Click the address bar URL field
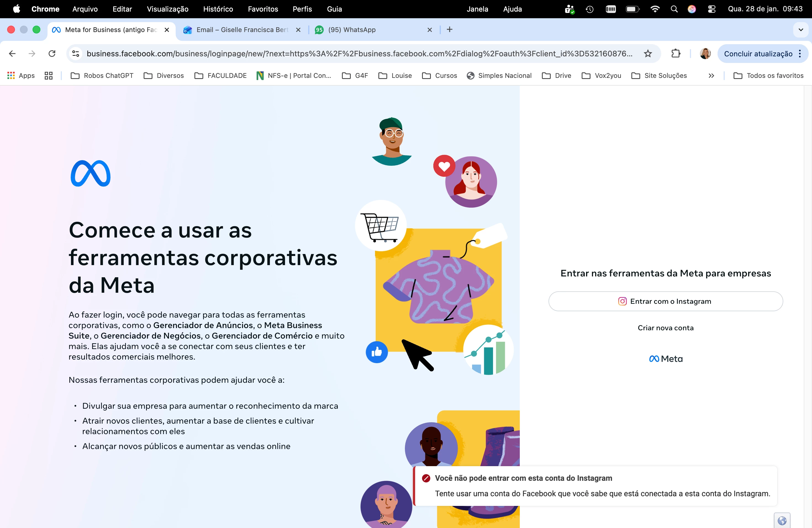This screenshot has height=528, width=812. tap(358, 54)
